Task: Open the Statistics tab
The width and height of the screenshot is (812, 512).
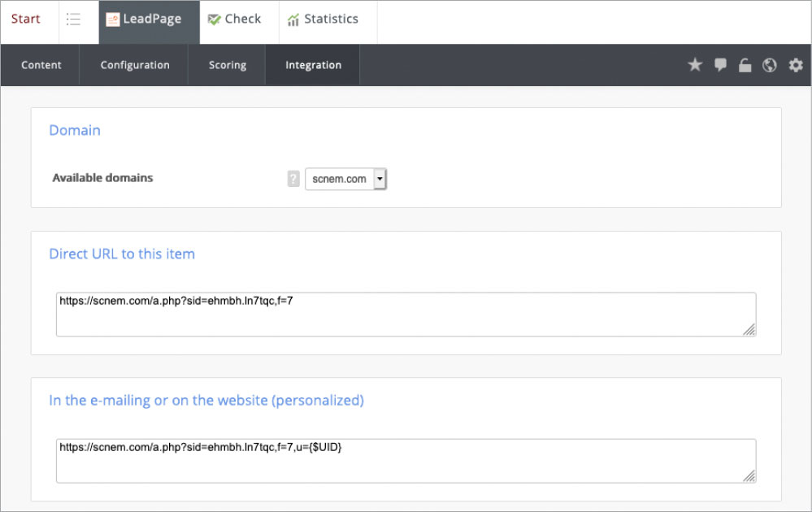Action: pyautogui.click(x=323, y=20)
